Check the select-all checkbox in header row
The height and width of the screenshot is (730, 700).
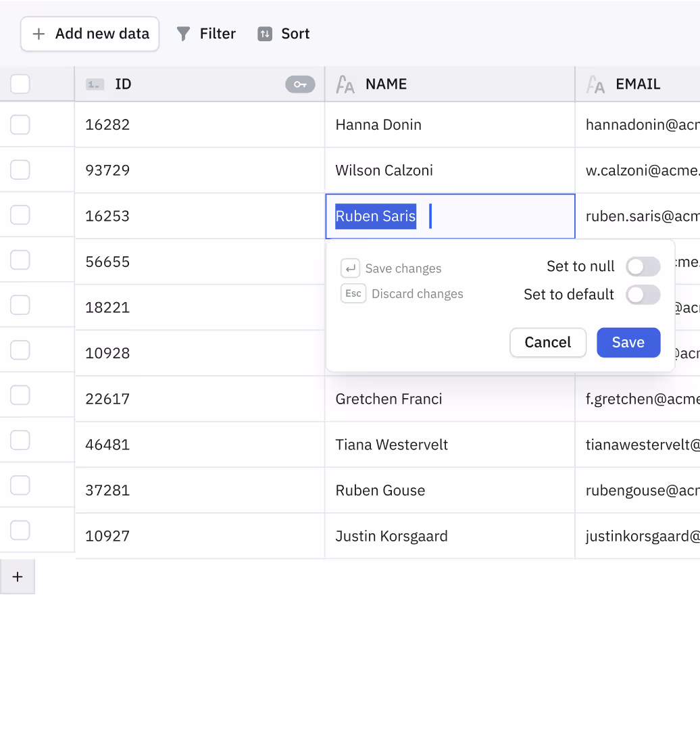[x=20, y=84]
